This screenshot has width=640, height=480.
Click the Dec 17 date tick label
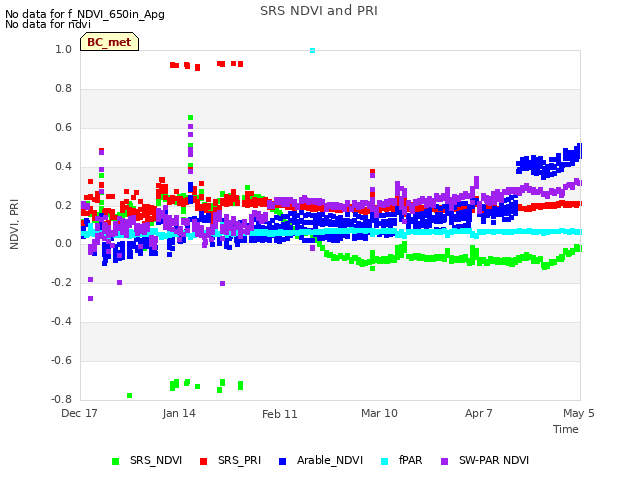(79, 413)
